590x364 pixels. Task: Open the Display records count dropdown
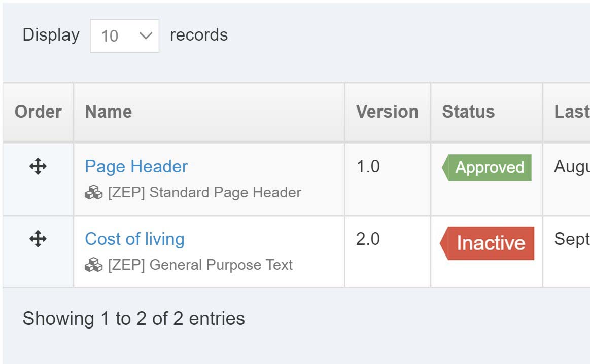point(125,35)
